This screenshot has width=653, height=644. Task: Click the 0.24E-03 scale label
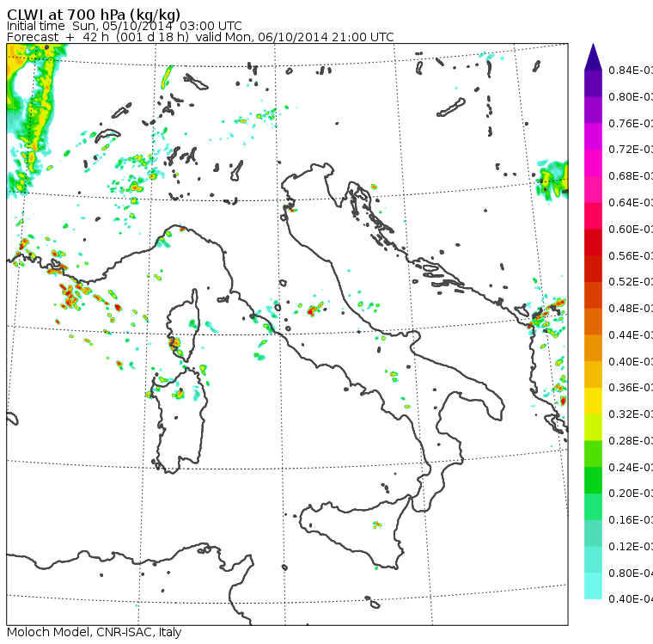pos(631,467)
